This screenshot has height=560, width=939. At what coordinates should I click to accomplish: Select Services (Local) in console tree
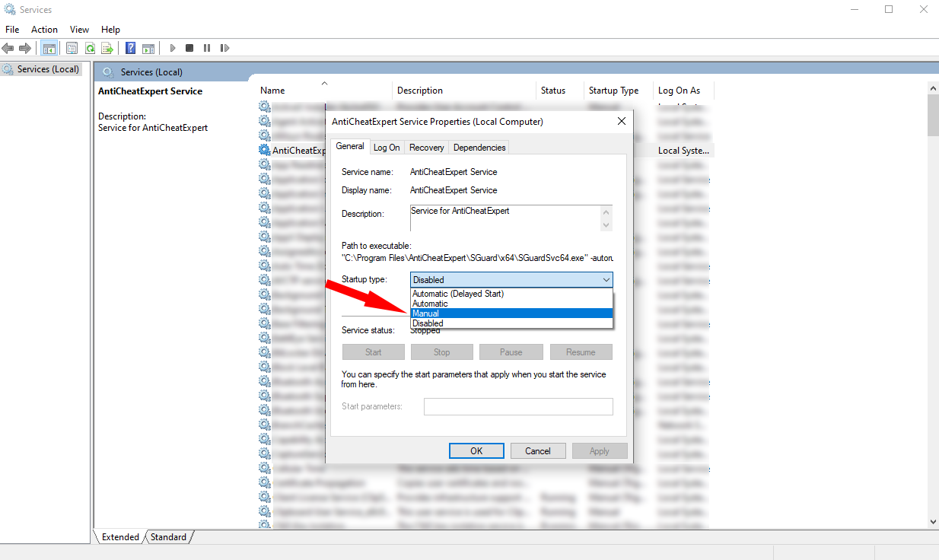pyautogui.click(x=48, y=69)
